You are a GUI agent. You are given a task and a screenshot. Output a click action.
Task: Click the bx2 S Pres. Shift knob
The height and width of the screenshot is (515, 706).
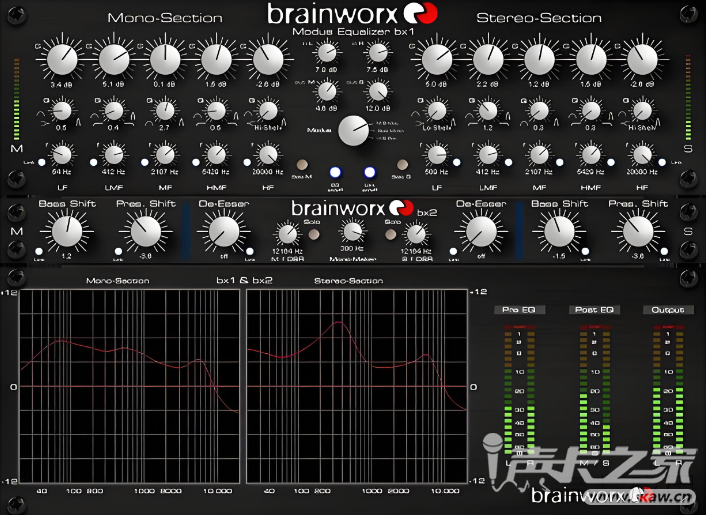(638, 231)
